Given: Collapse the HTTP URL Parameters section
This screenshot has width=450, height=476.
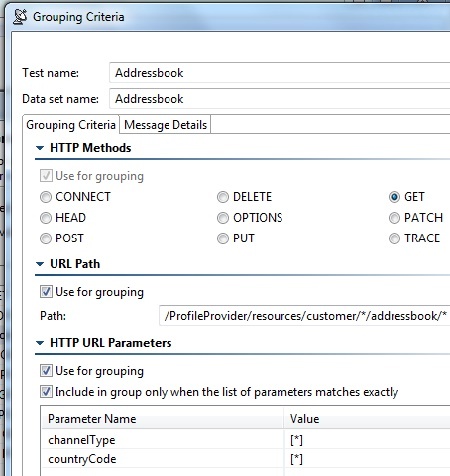Looking at the screenshot, I should [40, 343].
